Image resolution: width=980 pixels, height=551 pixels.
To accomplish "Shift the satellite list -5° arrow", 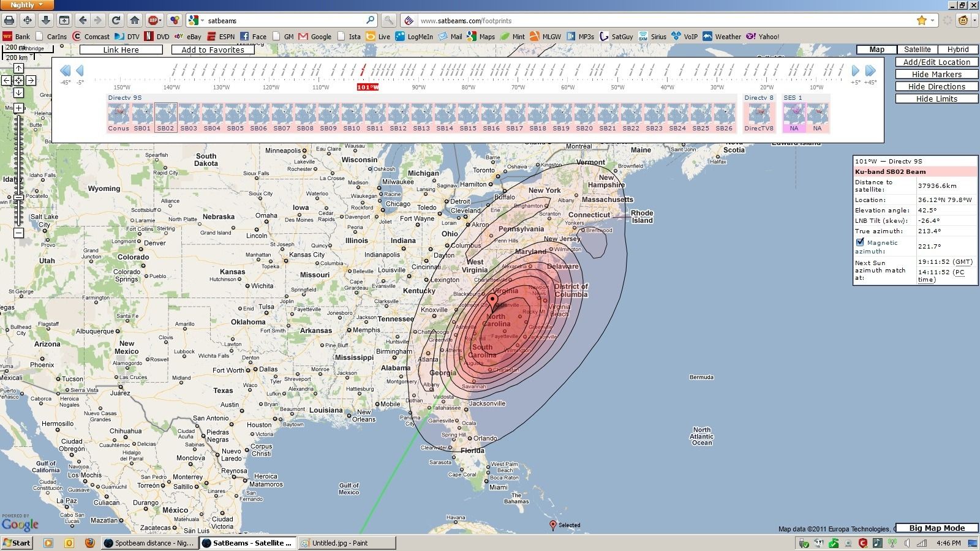I will click(80, 70).
